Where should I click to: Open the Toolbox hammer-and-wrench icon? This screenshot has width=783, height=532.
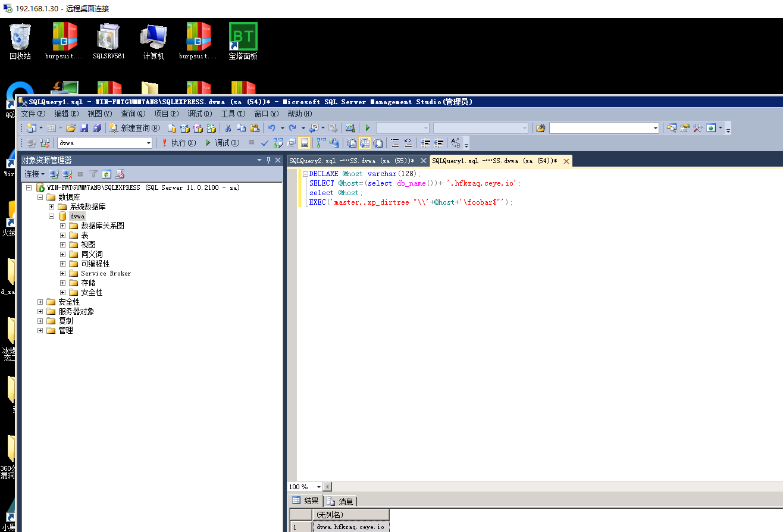pos(697,128)
